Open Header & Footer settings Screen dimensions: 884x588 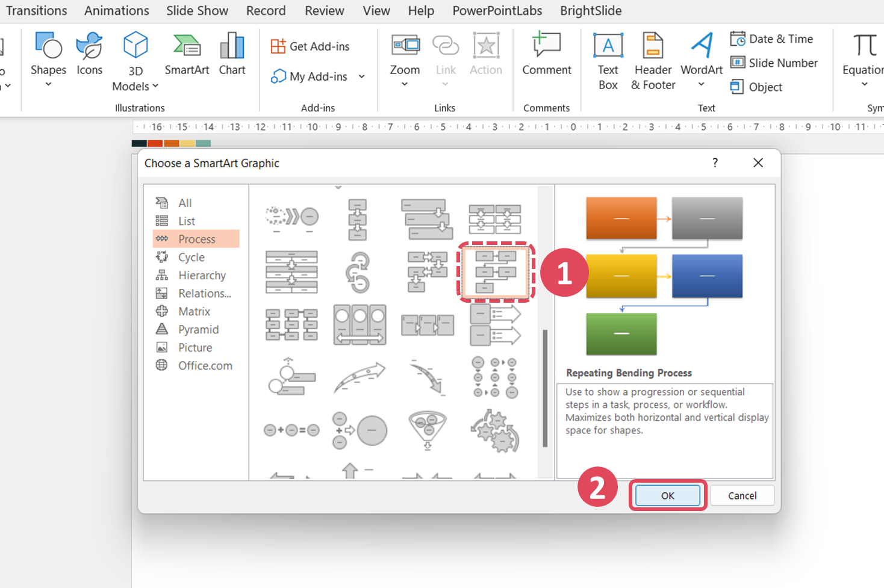click(653, 61)
